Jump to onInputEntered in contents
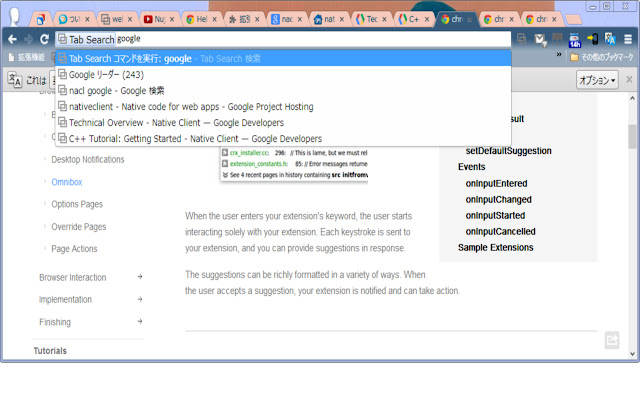This screenshot has width=640, height=400. (x=496, y=184)
